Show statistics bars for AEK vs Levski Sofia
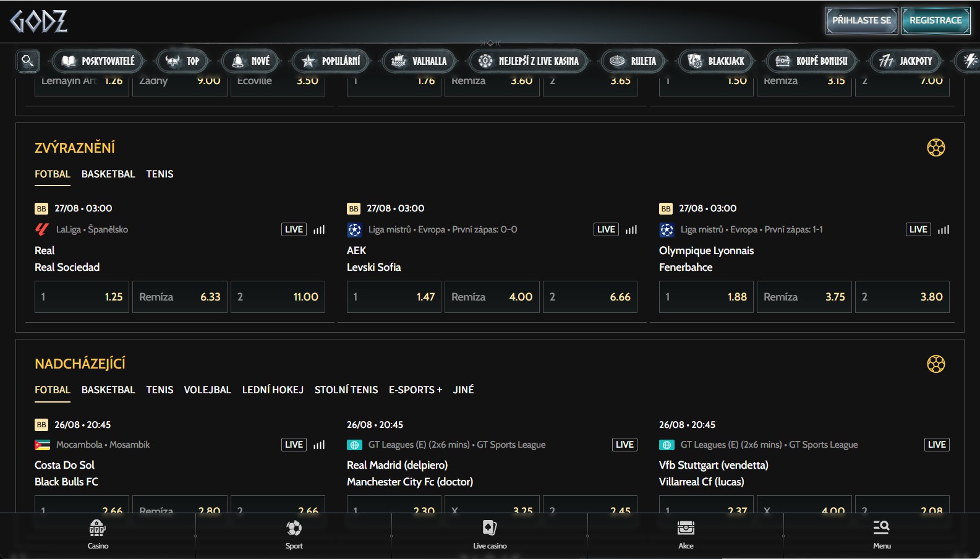The width and height of the screenshot is (980, 559). point(631,229)
